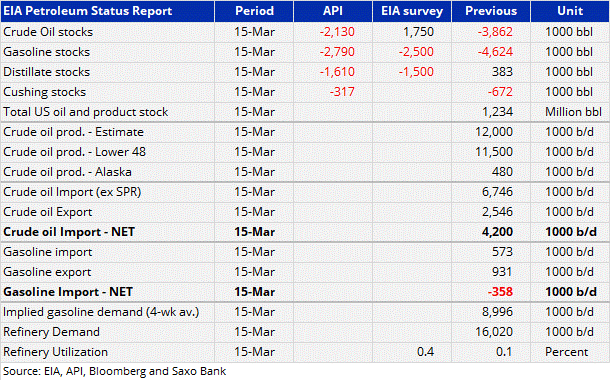Viewport: 611px width, 380px height.
Task: Click previous value 1,234
Action: pos(497,112)
